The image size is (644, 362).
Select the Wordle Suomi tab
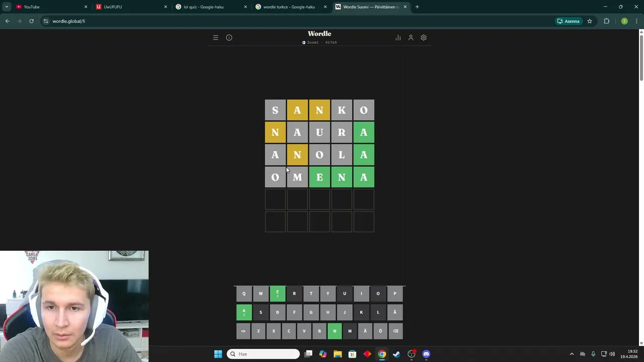[x=371, y=7]
